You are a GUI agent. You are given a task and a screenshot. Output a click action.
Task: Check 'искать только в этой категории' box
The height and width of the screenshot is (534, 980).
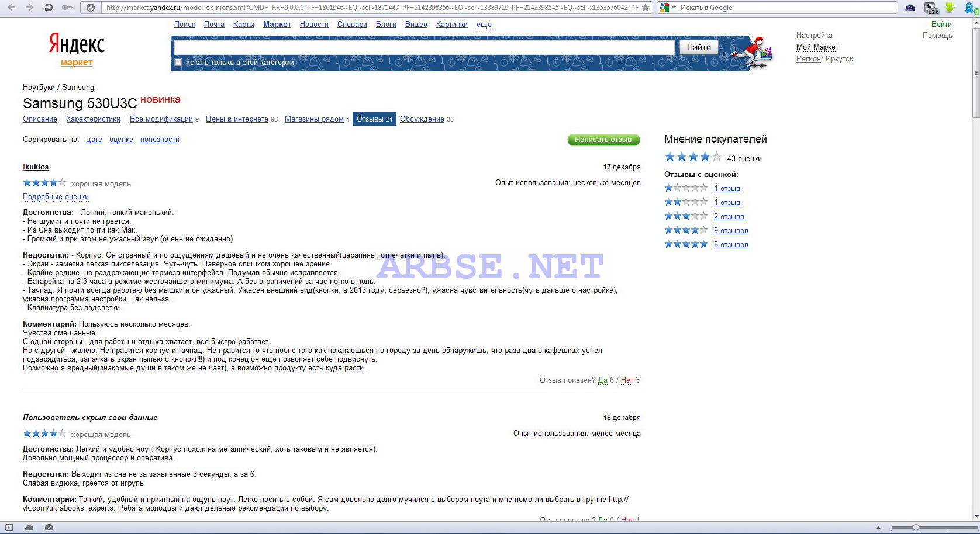(x=178, y=63)
